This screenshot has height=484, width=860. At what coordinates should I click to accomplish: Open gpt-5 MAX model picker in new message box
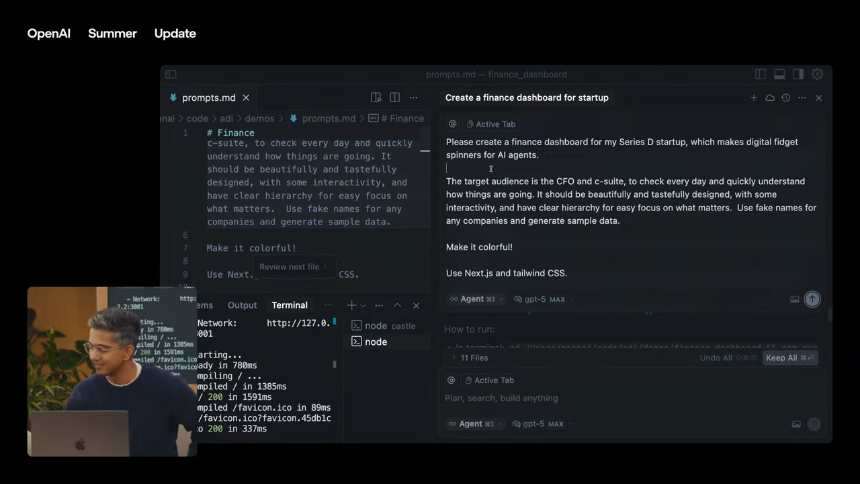click(x=542, y=424)
